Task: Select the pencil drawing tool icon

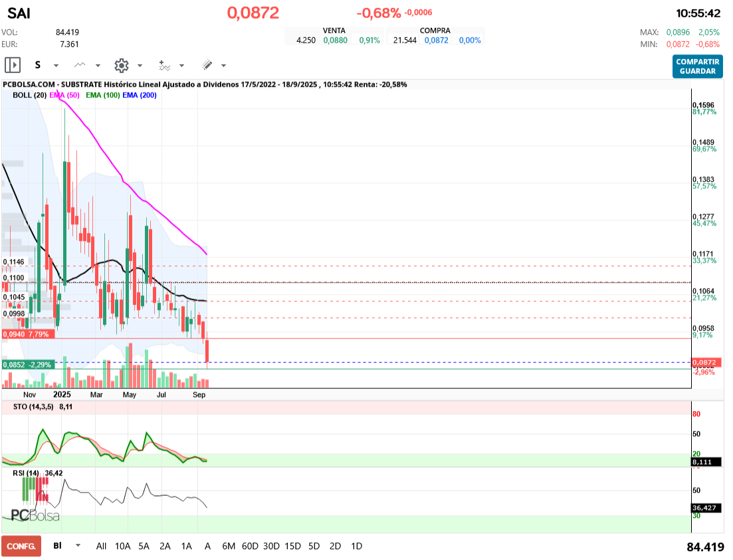Action: pyautogui.click(x=207, y=65)
